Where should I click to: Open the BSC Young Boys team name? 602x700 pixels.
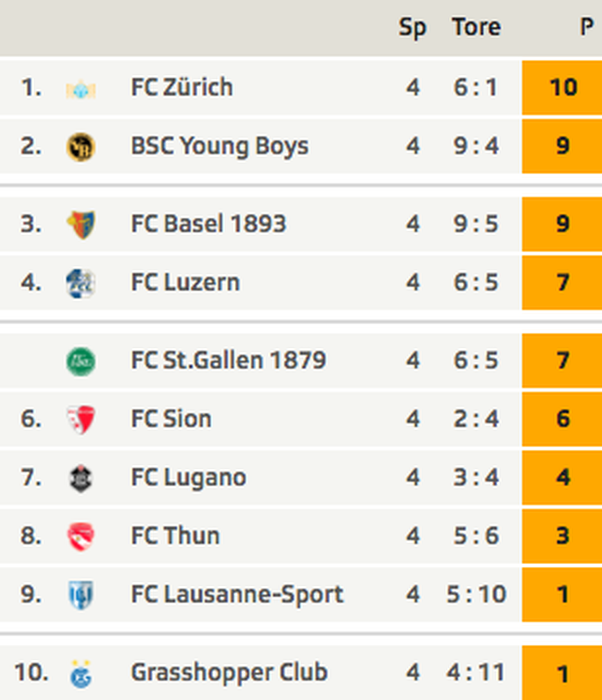tap(219, 146)
